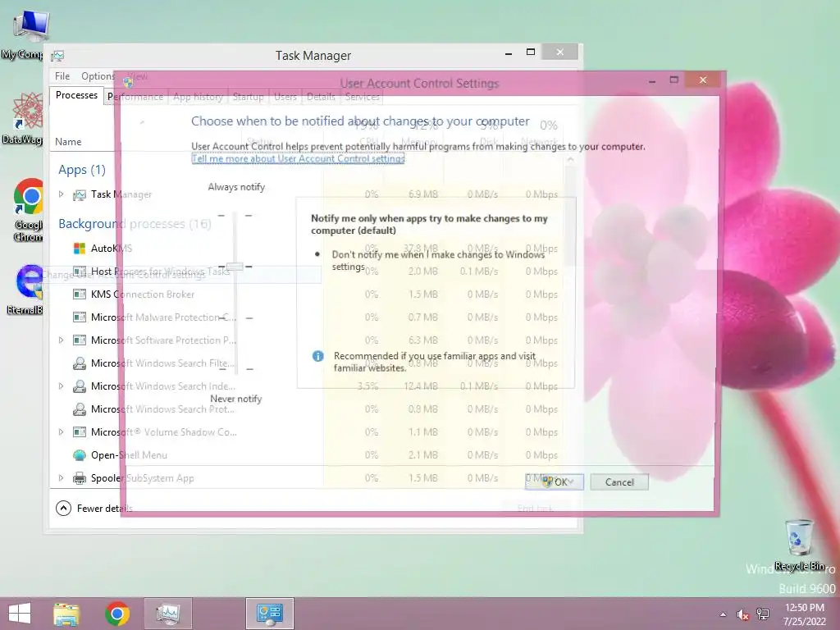840x630 pixels.
Task: Switch to Task Manager taskbar button
Action: [167, 614]
